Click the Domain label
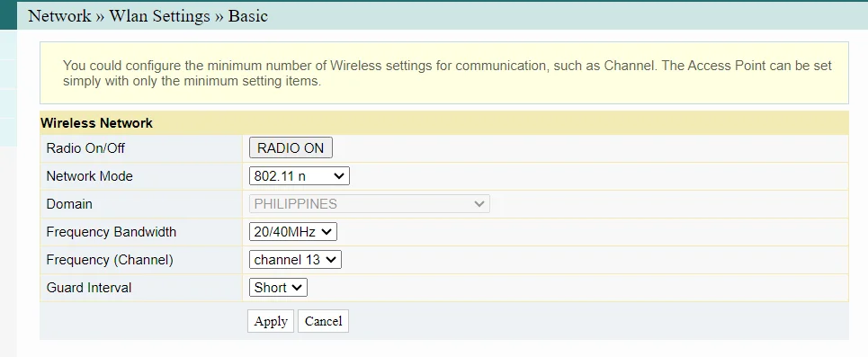This screenshot has height=357, width=868. (69, 204)
